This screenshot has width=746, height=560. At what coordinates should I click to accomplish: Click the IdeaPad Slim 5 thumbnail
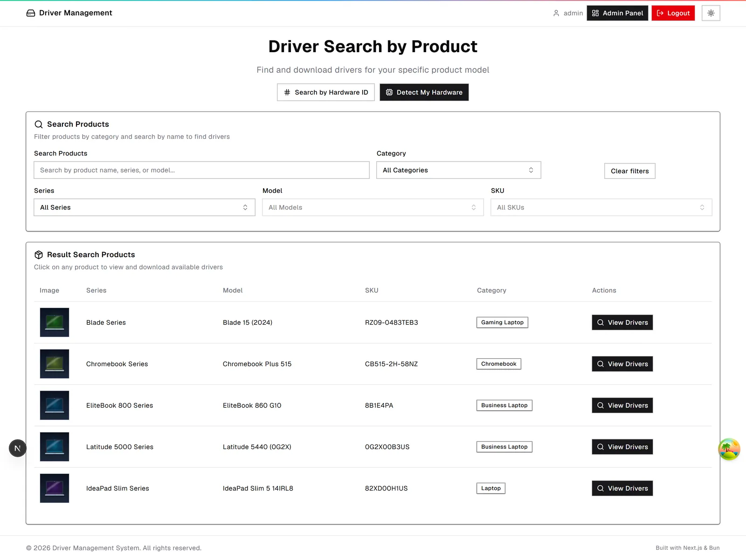[x=55, y=488]
